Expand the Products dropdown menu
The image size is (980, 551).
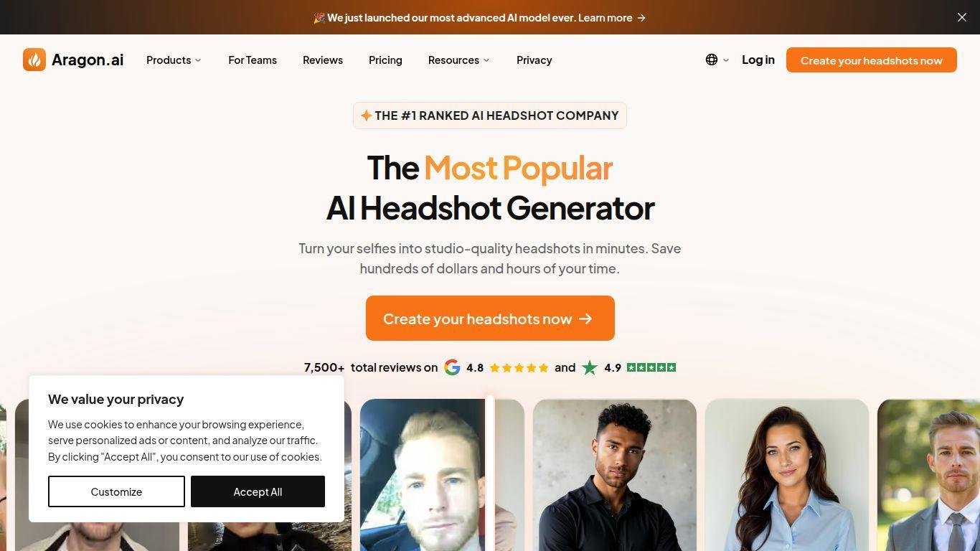coord(174,60)
